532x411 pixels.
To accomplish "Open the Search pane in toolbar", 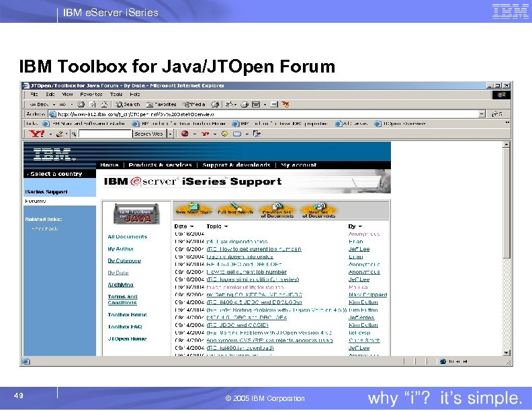I will (x=128, y=105).
